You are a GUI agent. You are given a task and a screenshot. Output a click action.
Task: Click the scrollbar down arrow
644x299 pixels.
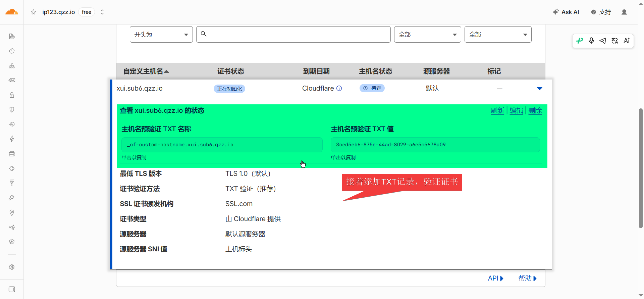coord(641,296)
